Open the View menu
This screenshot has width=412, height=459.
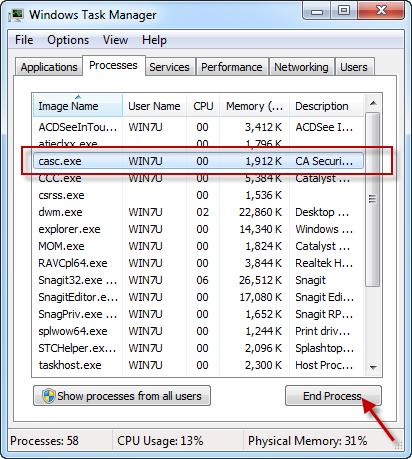[x=115, y=40]
